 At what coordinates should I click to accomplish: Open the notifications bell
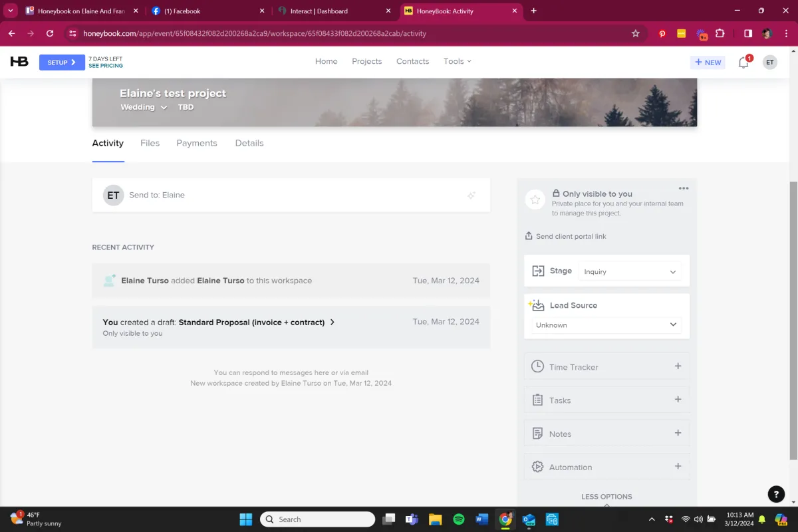pos(743,62)
